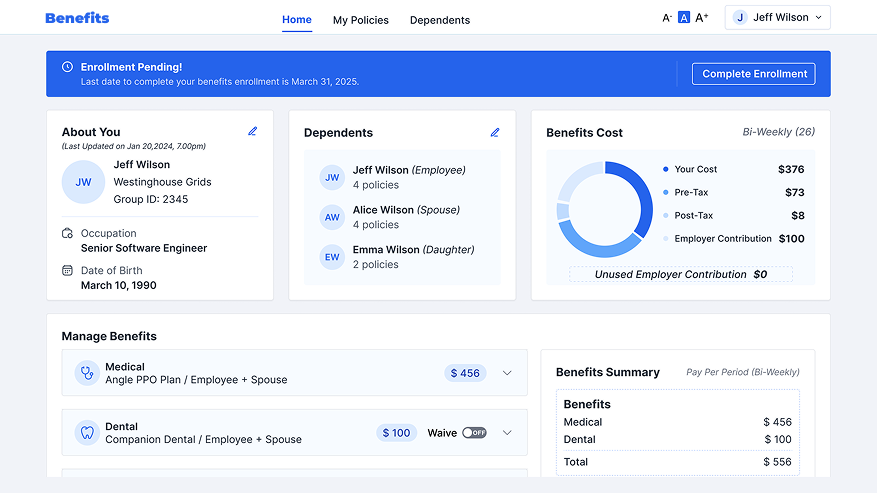Click the Dependents edit pencil icon
This screenshot has width=877, height=493.
pos(495,132)
